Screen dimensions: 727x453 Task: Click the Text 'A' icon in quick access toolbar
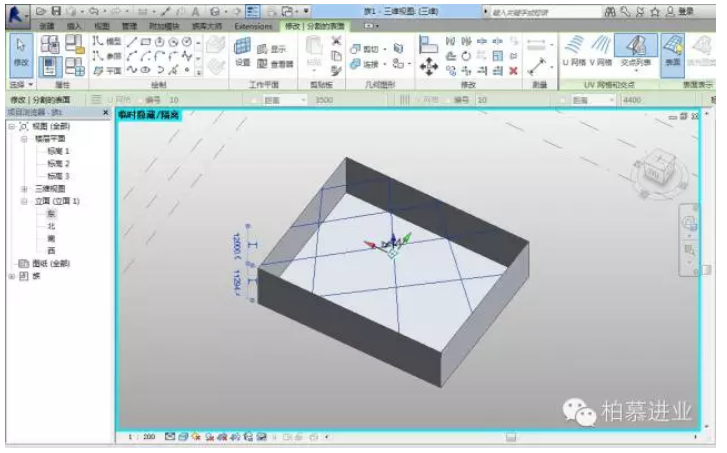[195, 12]
